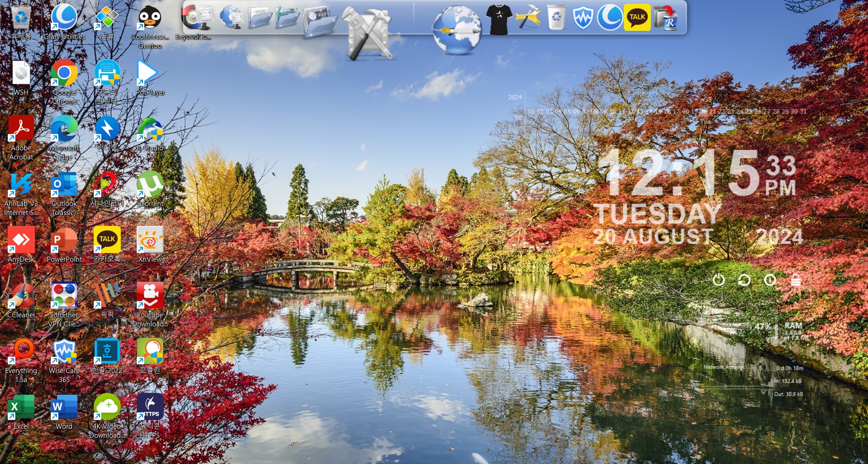Viewport: 868px width, 464px height.
Task: Launch PotPlayer from the desktop
Action: [x=150, y=77]
